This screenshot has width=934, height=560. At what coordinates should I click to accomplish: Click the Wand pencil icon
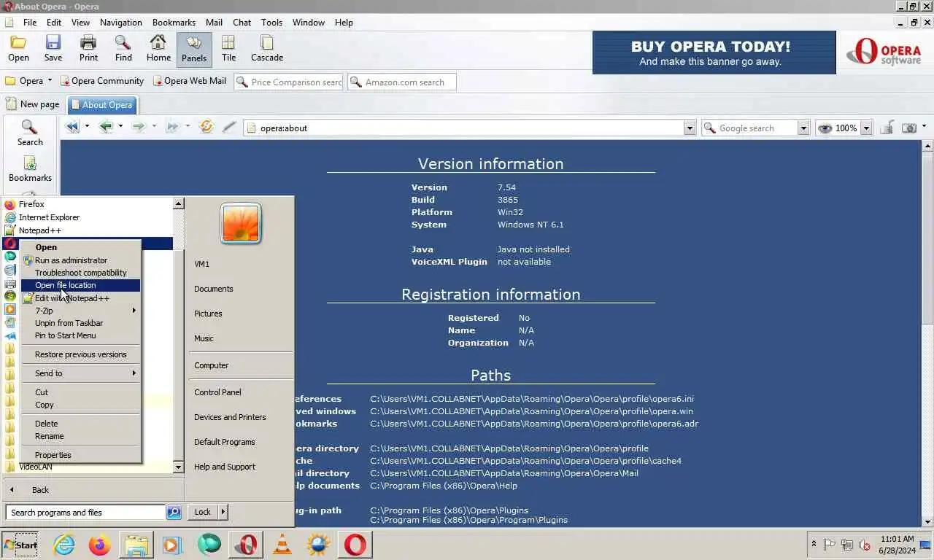click(x=229, y=127)
